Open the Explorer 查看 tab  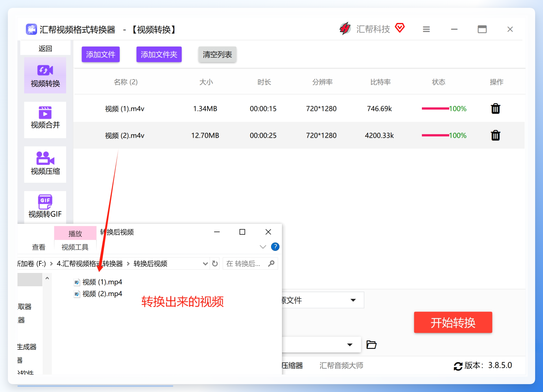[x=39, y=247]
